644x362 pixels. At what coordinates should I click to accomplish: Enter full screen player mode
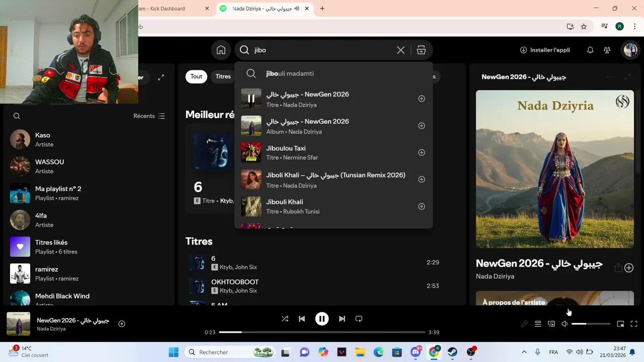click(x=634, y=324)
